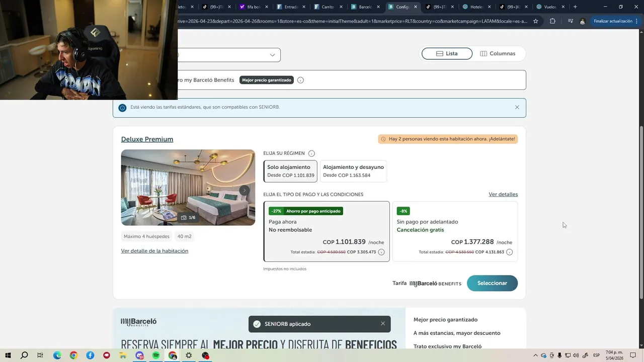Open the Chrome extensions puzzle icon

pos(552,21)
